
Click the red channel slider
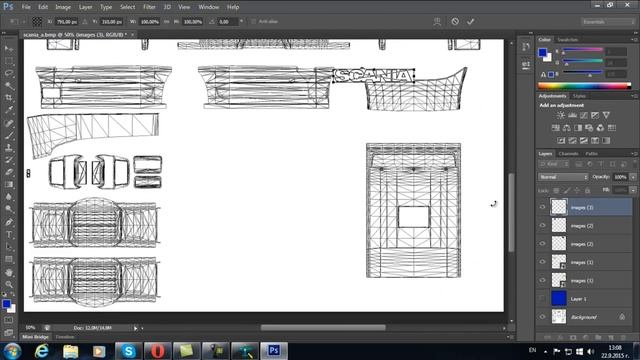(x=583, y=50)
